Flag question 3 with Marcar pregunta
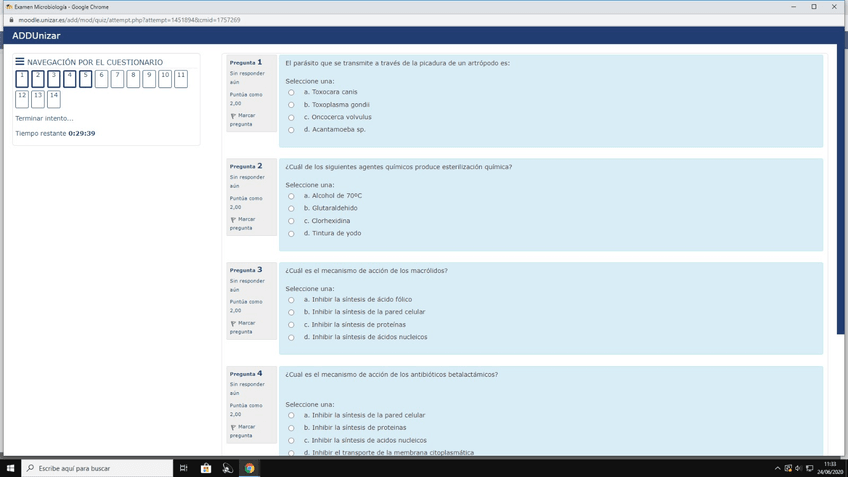The image size is (848, 477). pyautogui.click(x=242, y=327)
